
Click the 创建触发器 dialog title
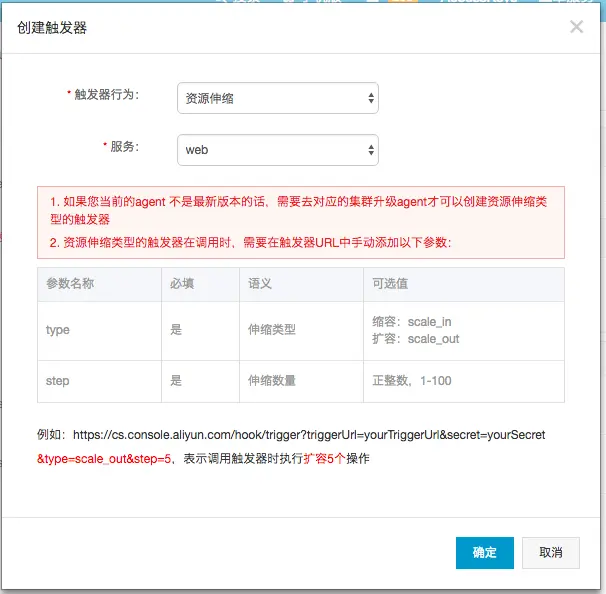(x=52, y=28)
